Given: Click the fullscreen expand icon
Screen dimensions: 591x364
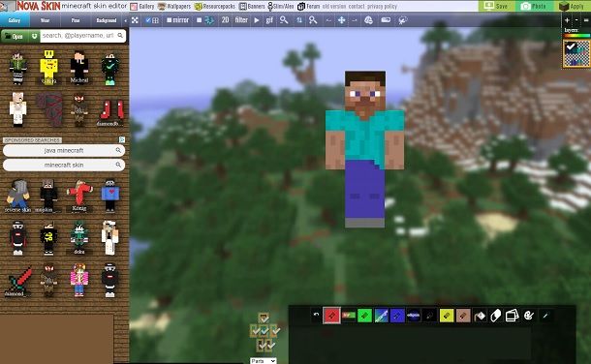Looking at the screenshot, I should pyautogui.click(x=135, y=20).
